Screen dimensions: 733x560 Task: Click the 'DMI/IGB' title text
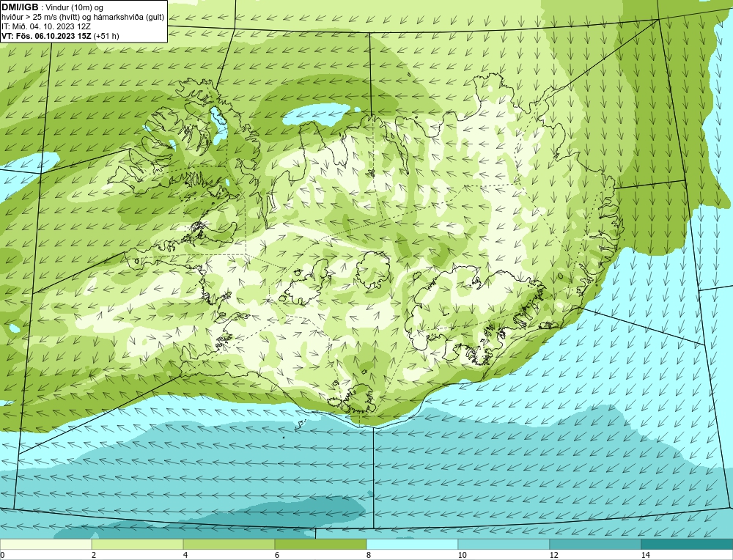pyautogui.click(x=20, y=7)
